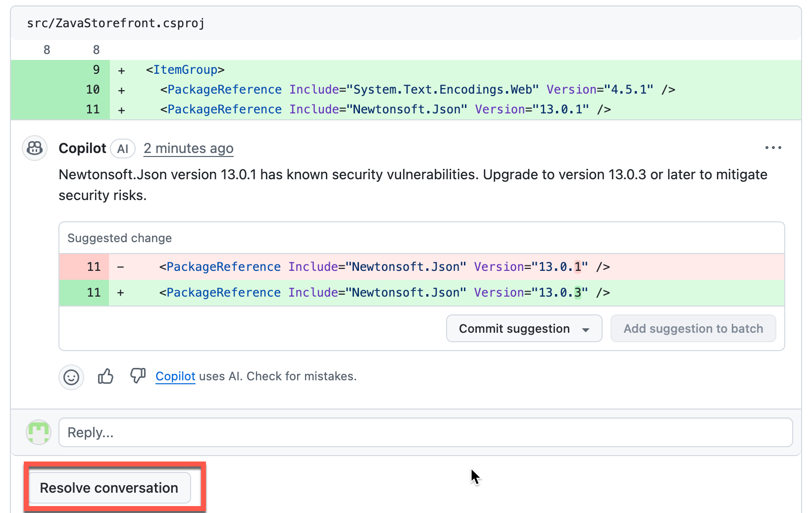812x513 pixels.
Task: Open the '2 minutes ago' timestamp link
Action: [188, 149]
